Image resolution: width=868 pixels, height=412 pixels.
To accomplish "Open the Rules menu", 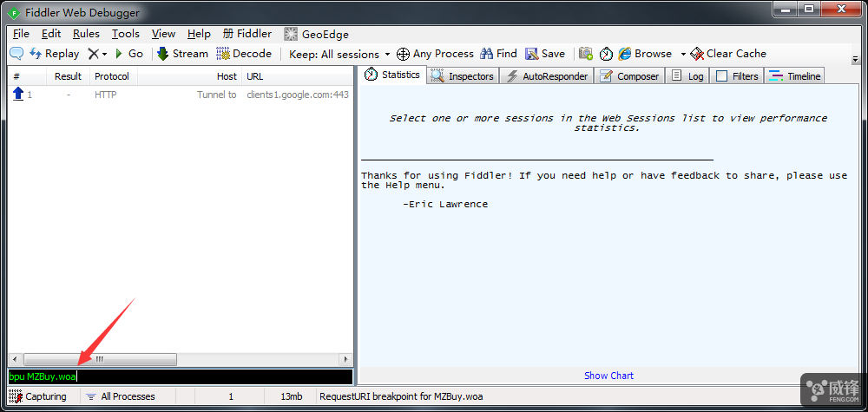I will point(86,34).
